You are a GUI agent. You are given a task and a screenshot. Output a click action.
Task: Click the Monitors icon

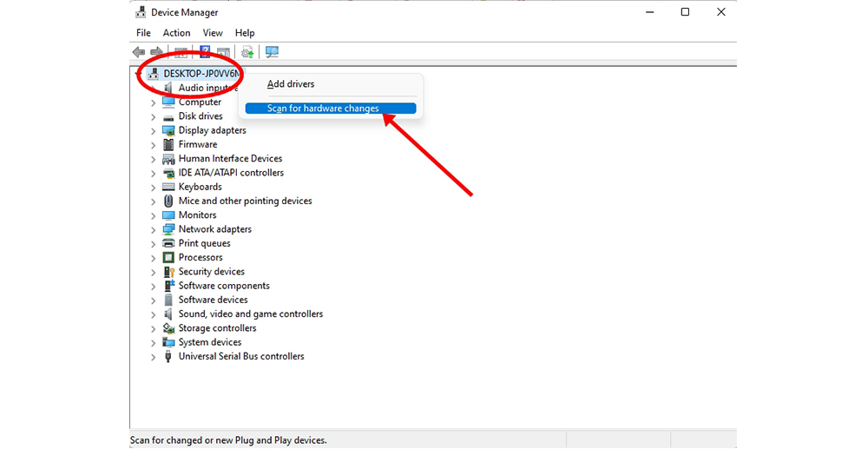tap(168, 215)
